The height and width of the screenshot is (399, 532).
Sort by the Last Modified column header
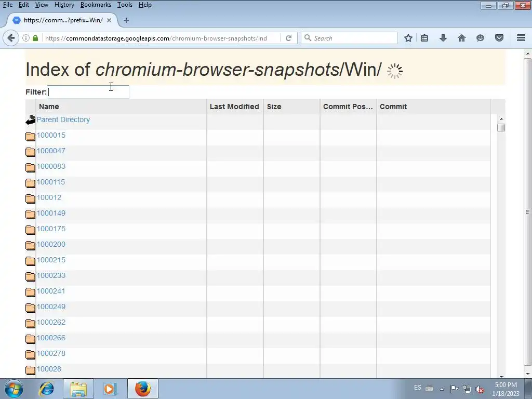tap(235, 107)
